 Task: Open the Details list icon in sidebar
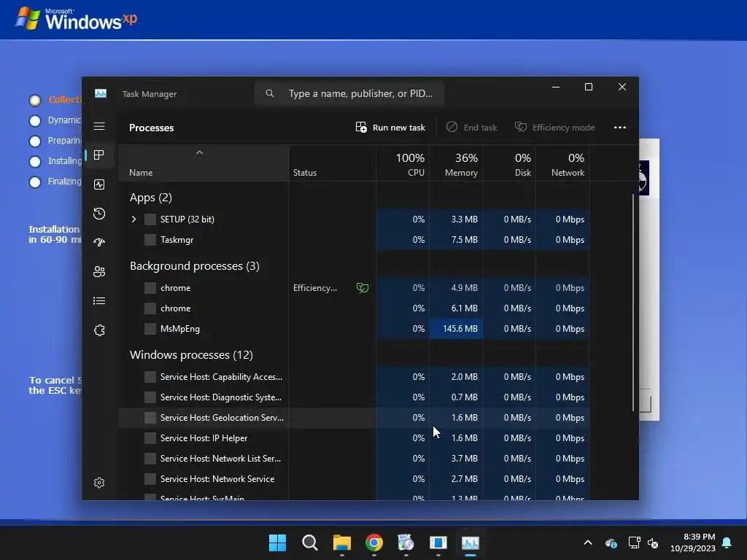(99, 301)
